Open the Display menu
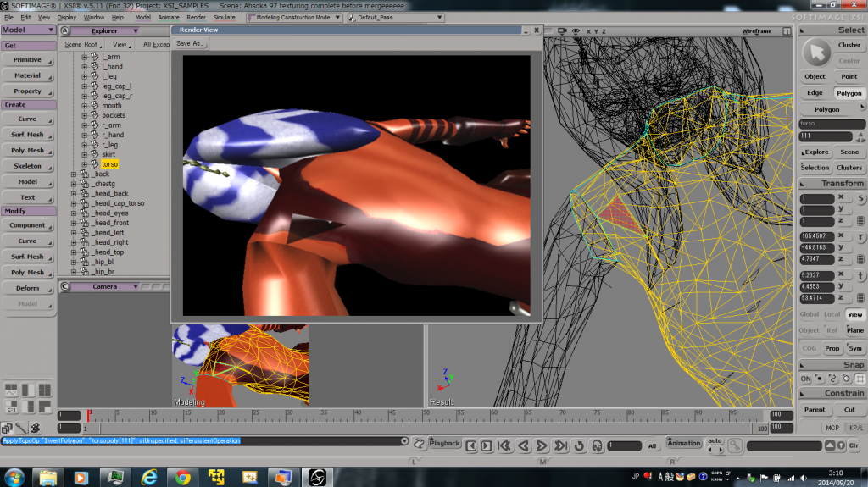Viewport: 868px width, 487px height. pos(67,18)
